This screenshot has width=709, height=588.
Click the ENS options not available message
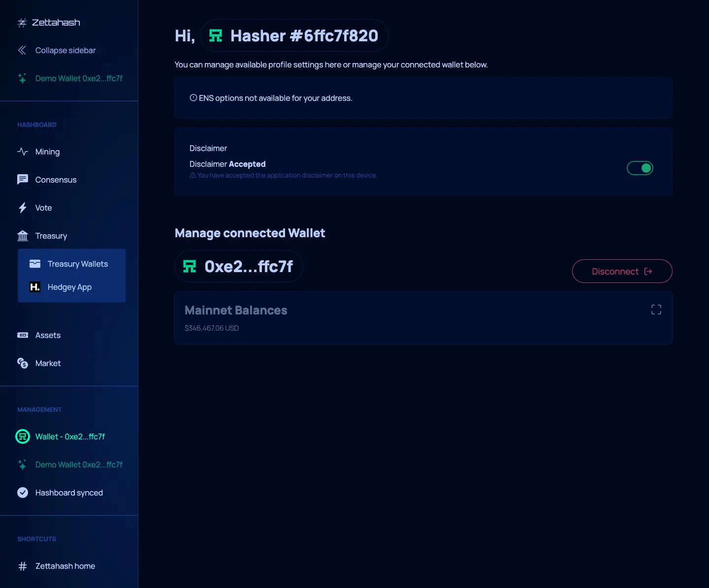[x=276, y=98]
